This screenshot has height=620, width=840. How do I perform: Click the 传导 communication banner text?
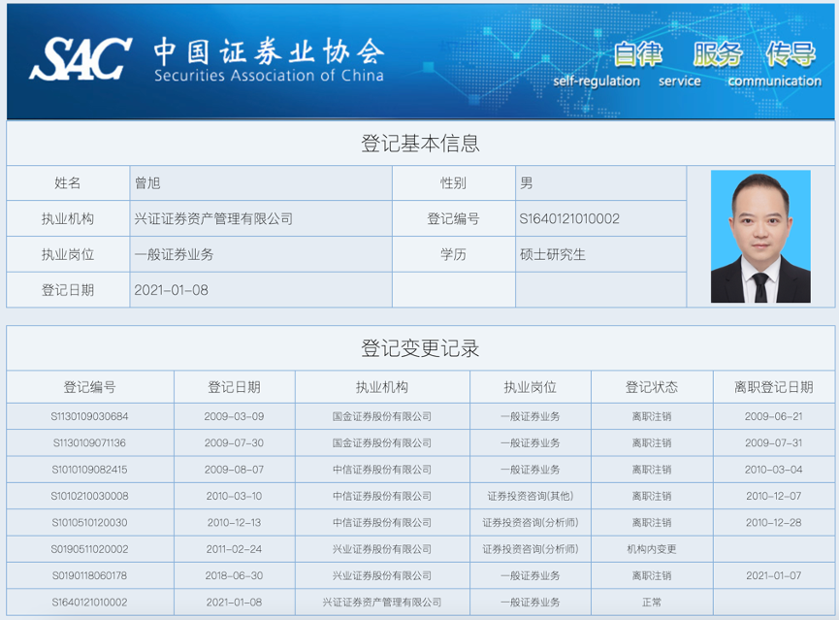pyautogui.click(x=791, y=54)
